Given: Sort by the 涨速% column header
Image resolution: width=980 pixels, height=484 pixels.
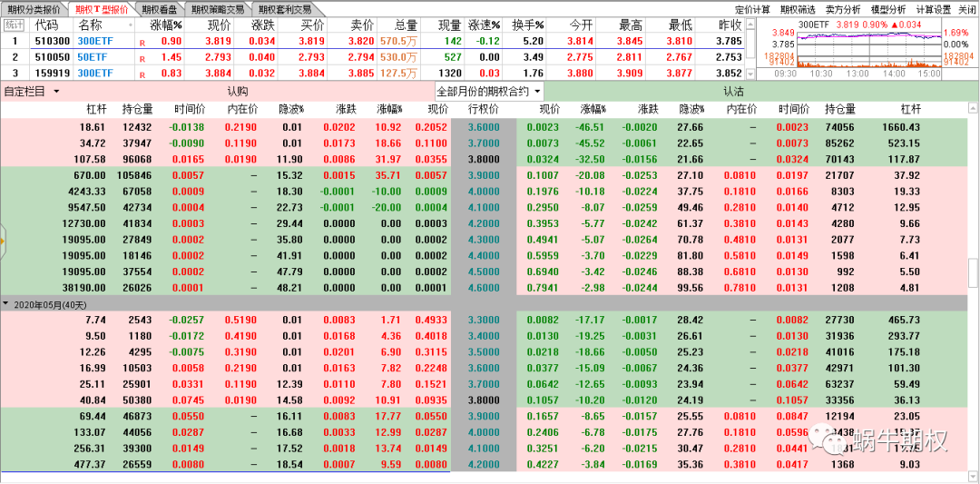Looking at the screenshot, I should 485,25.
